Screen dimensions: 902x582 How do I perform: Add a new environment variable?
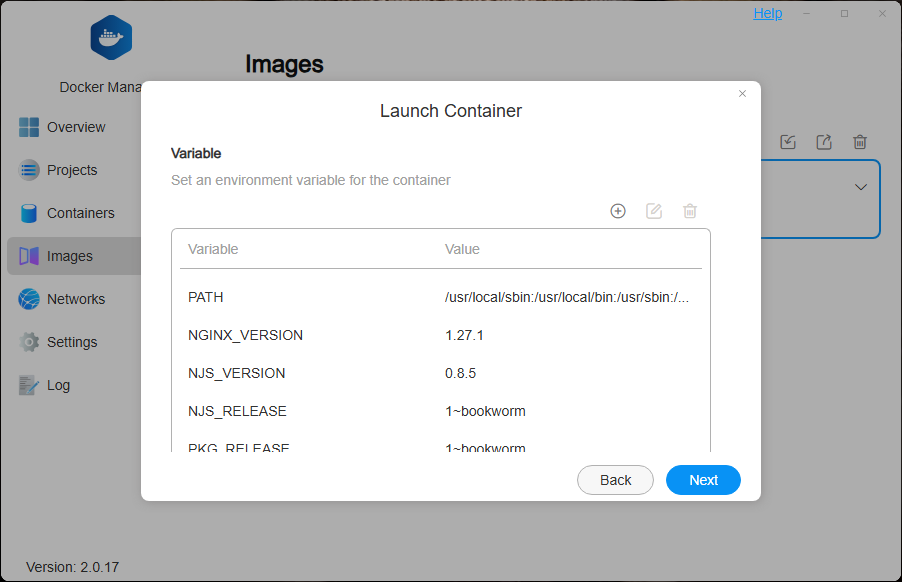point(618,211)
